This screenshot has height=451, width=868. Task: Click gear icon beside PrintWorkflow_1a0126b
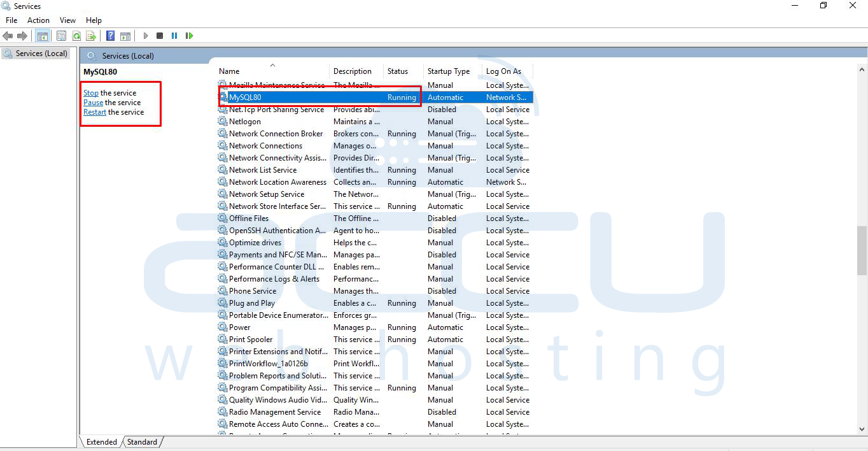point(223,364)
